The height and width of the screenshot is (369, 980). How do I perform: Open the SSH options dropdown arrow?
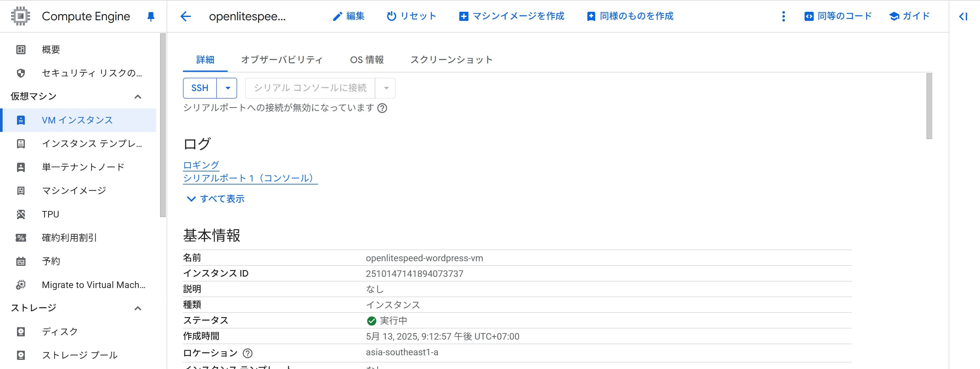pyautogui.click(x=227, y=88)
